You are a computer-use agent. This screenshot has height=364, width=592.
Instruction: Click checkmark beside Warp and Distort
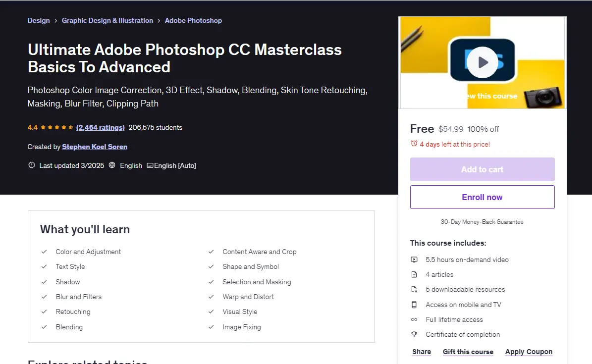tap(211, 297)
